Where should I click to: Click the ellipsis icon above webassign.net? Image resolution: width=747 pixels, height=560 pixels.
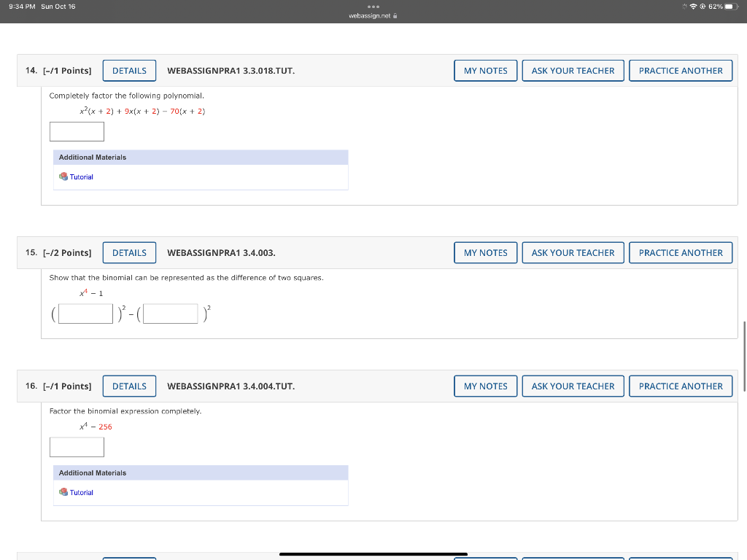pos(373,6)
